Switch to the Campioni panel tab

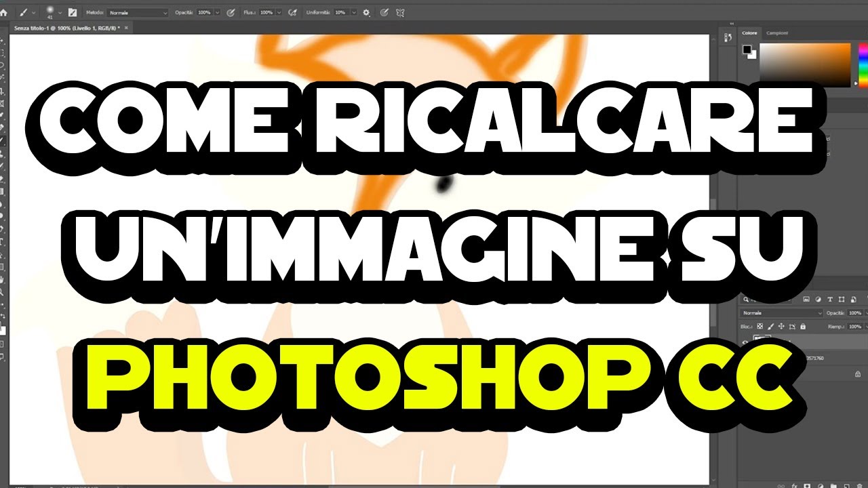[777, 33]
